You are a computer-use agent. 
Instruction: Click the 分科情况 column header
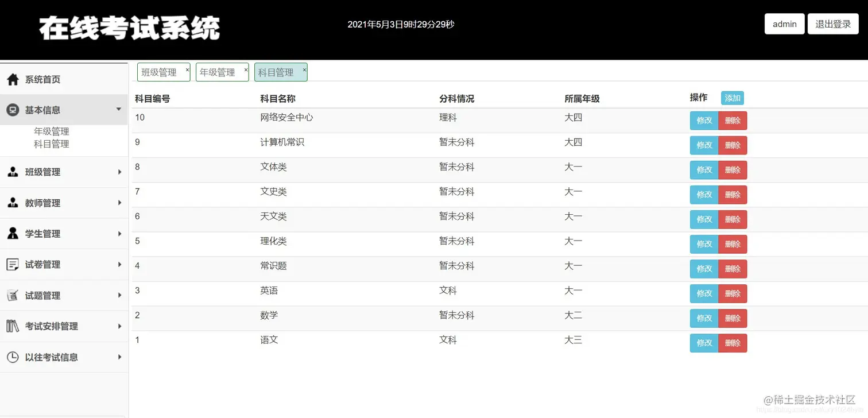457,99
